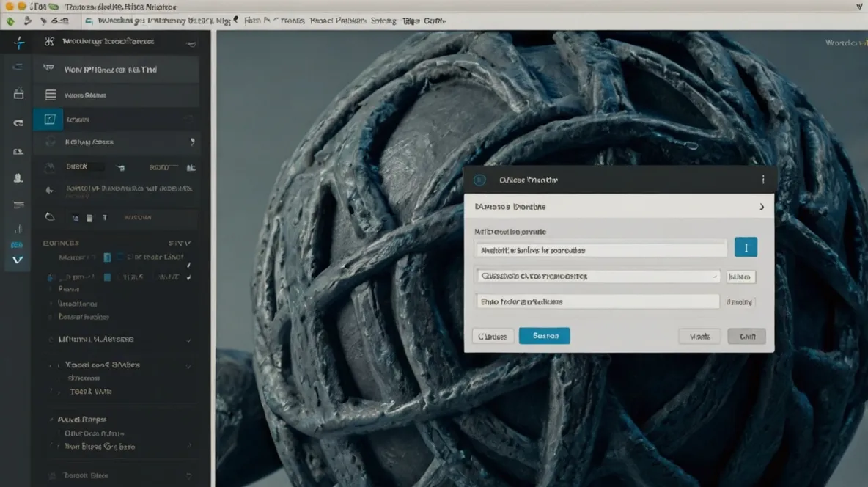
Task: Click the leftmost white button in dialog footer
Action: pos(493,337)
